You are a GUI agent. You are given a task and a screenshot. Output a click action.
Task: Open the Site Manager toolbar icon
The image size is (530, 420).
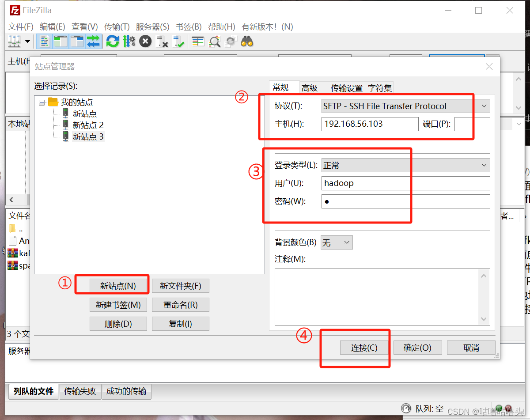(x=15, y=42)
